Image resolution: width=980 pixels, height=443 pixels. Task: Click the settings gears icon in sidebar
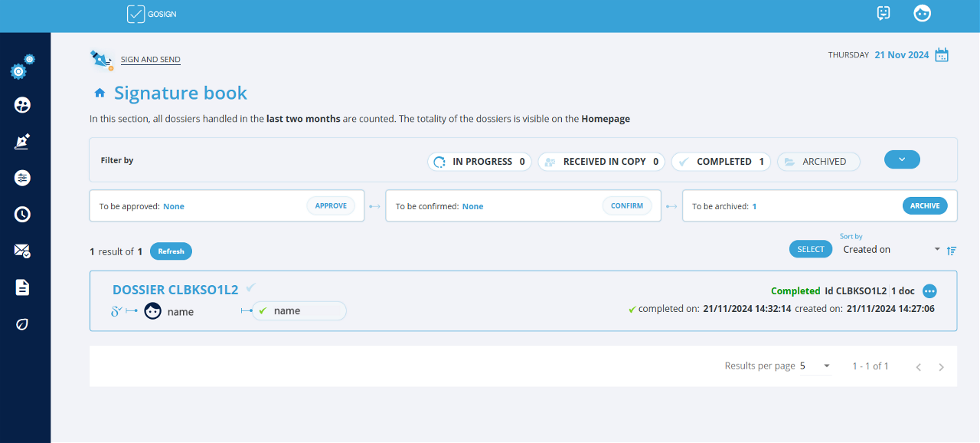pos(22,67)
